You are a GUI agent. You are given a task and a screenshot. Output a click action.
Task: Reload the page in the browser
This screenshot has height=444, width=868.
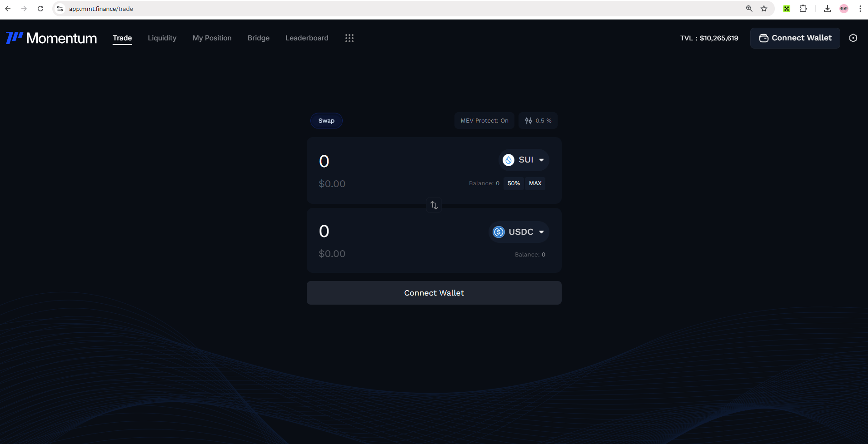pos(40,9)
